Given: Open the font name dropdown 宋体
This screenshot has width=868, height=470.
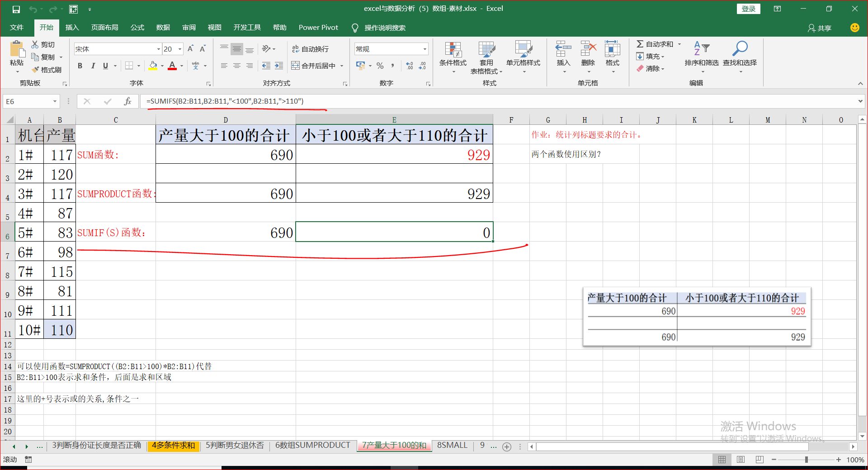Looking at the screenshot, I should point(159,49).
